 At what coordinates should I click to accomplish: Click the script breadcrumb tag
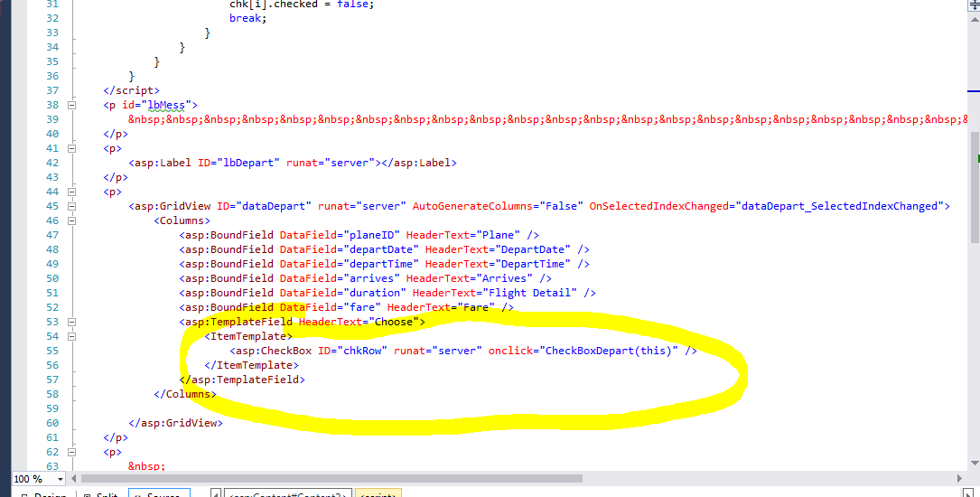pyautogui.click(x=379, y=494)
